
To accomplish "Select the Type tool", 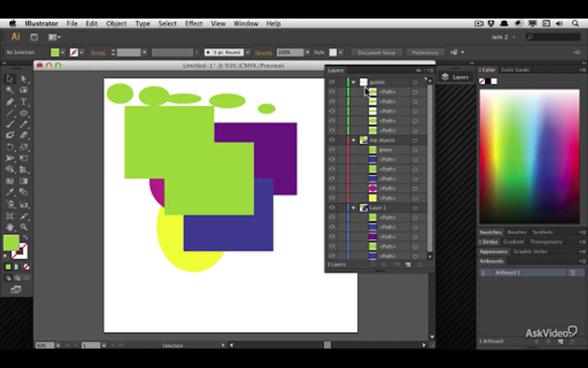I will (24, 102).
